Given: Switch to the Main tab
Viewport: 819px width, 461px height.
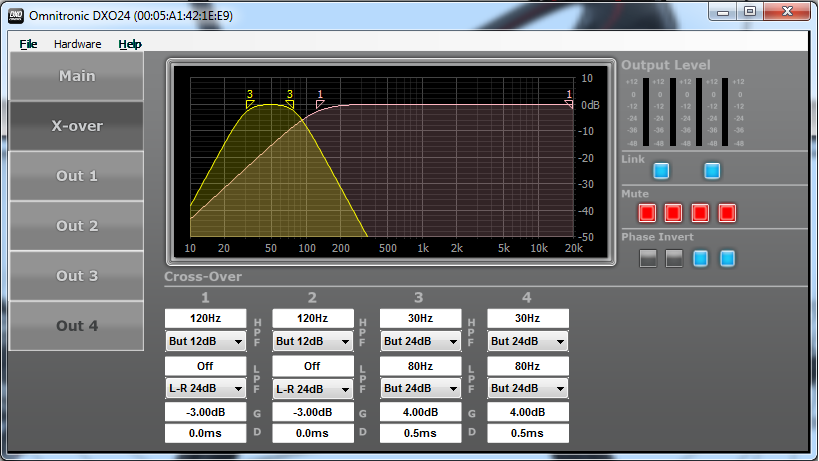Looking at the screenshot, I should tap(77, 76).
